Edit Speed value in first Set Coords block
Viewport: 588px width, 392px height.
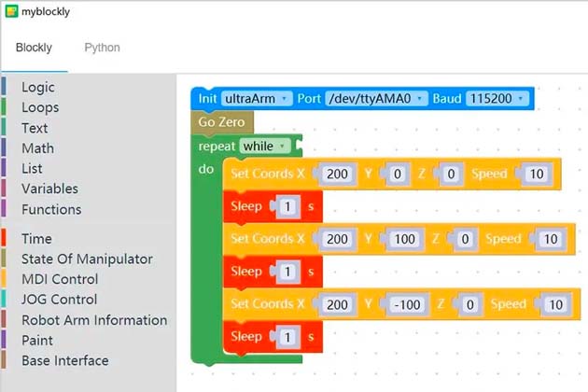(535, 175)
